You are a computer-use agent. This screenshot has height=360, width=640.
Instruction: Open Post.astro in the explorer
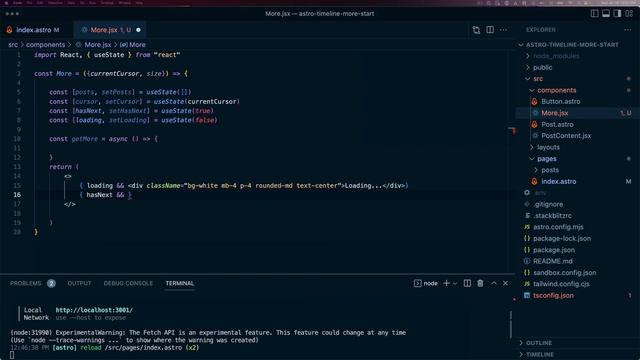tap(557, 124)
